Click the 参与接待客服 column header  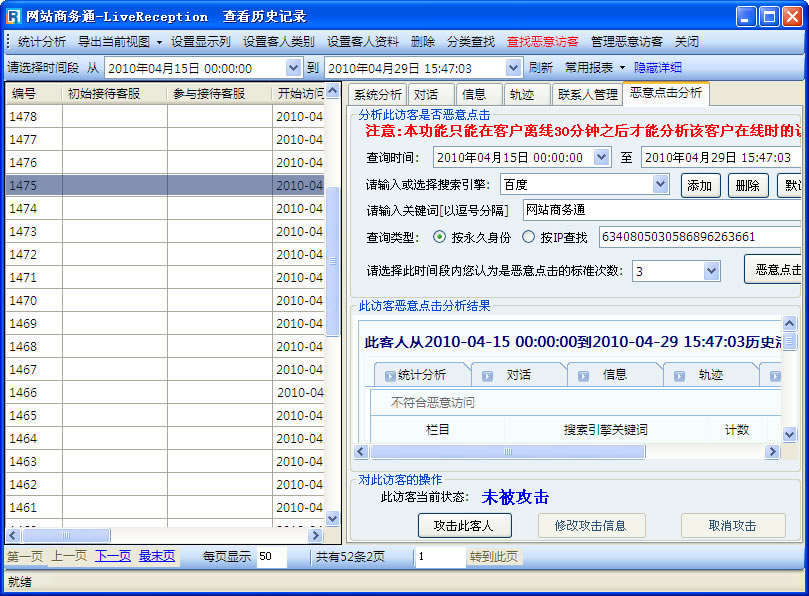[x=220, y=93]
